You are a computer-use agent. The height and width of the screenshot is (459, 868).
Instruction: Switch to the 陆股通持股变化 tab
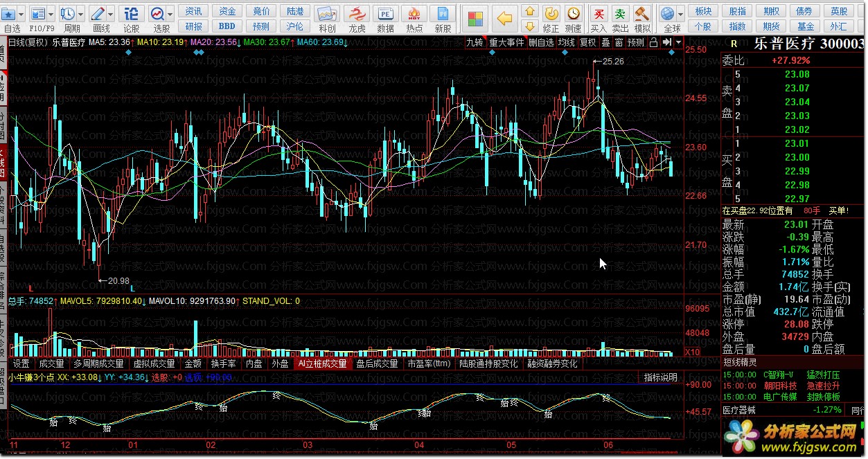pos(488,363)
